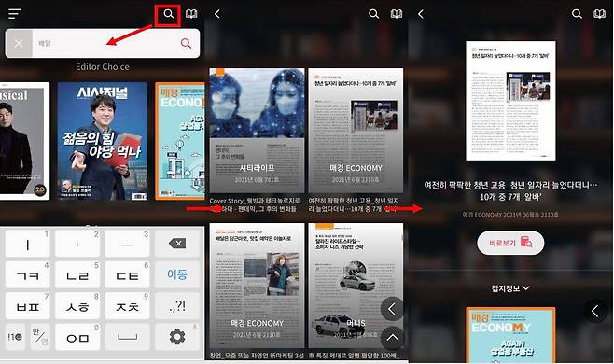Open the car article search result
Image resolution: width=614 pixels, height=364 pixels.
pyautogui.click(x=356, y=286)
